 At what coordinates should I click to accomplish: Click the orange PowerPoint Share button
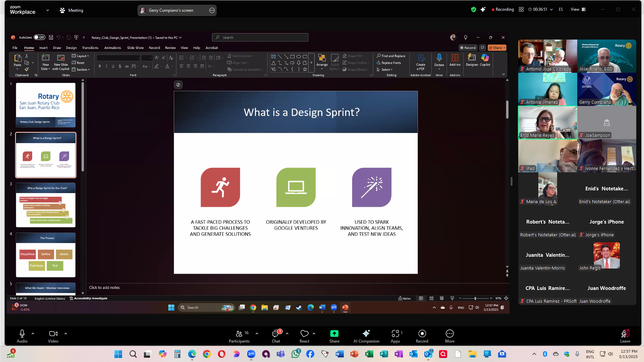[x=496, y=48]
